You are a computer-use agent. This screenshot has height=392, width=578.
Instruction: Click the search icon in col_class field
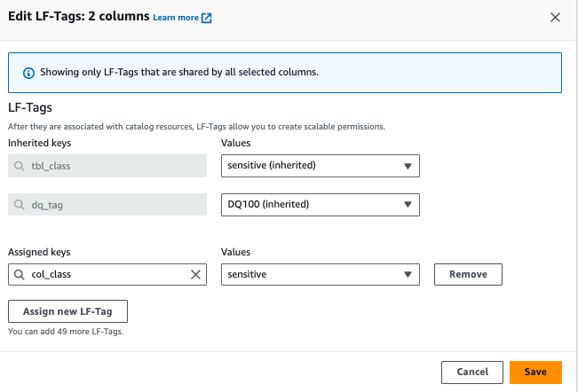click(20, 275)
